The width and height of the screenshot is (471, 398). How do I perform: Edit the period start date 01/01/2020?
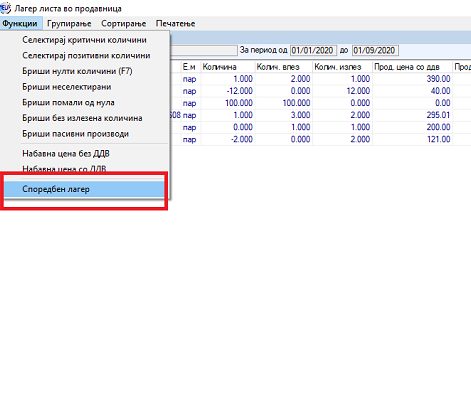point(313,51)
